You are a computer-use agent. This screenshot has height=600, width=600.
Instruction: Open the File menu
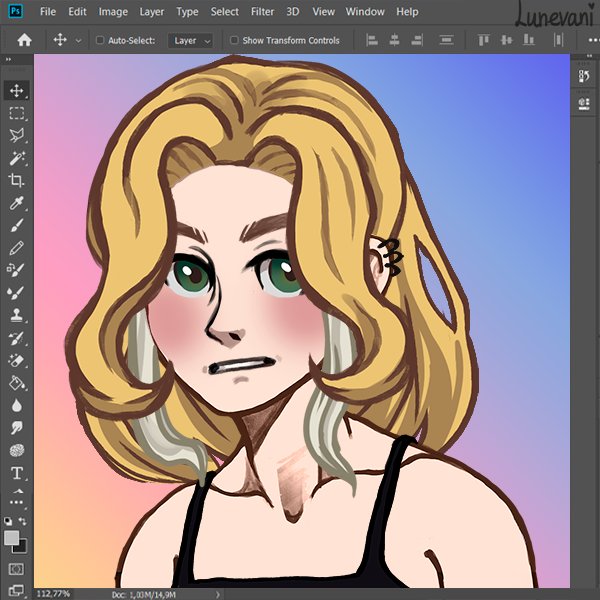coord(48,12)
